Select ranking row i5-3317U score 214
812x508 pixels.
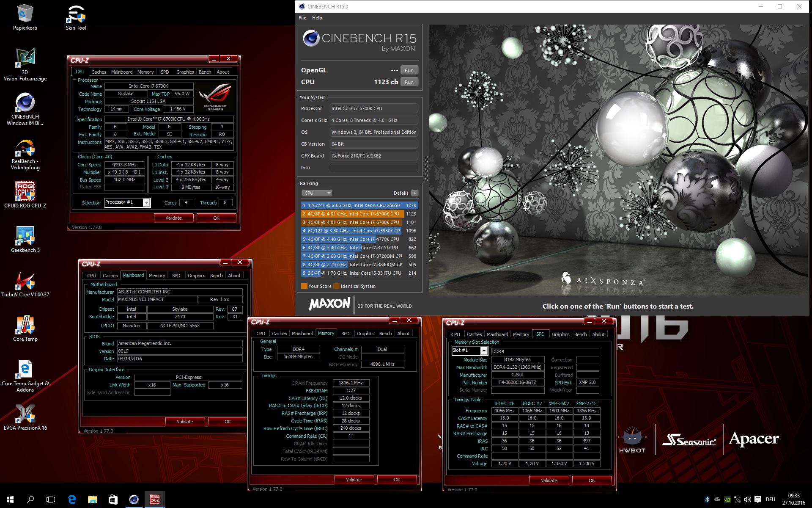coord(359,273)
